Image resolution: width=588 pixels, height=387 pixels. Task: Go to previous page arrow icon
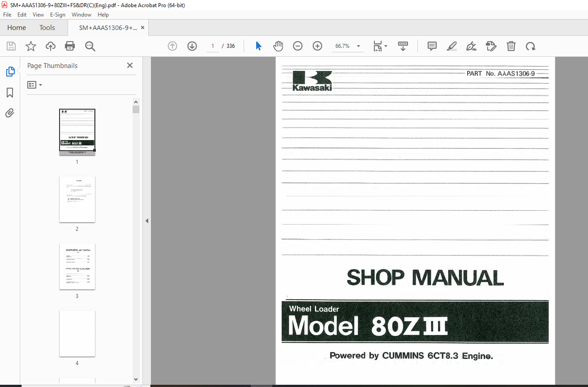[172, 46]
